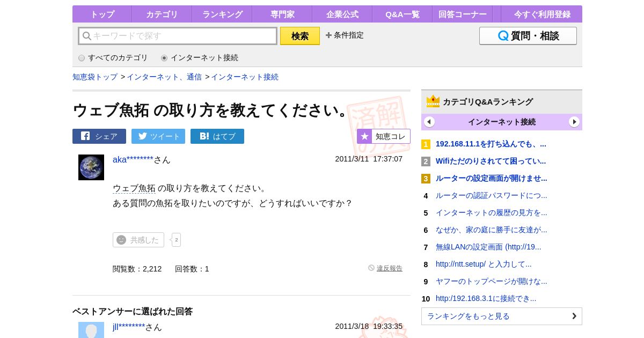This screenshot has width=644, height=338.
Task: Click the Twitter bird icon
Action: point(143,136)
